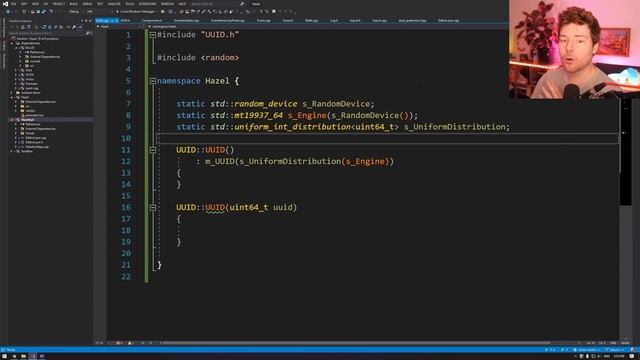Collapse the Box2D project node
The image size is (640, 360).
coord(17,47)
